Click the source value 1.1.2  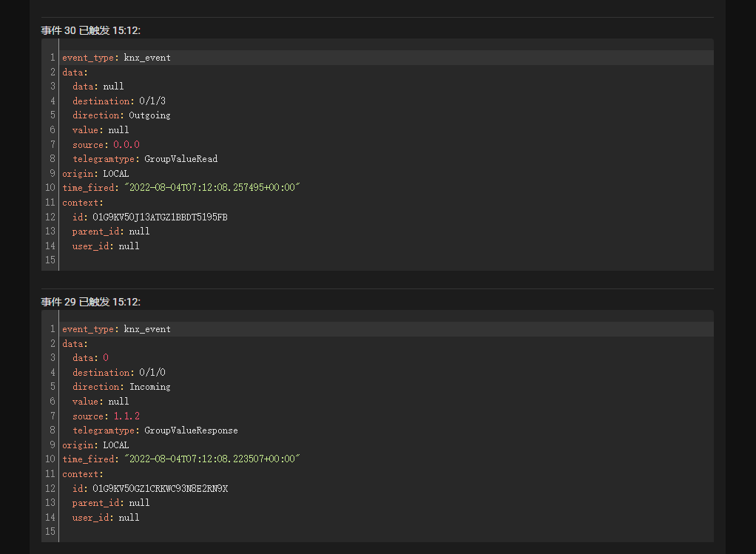pos(126,416)
